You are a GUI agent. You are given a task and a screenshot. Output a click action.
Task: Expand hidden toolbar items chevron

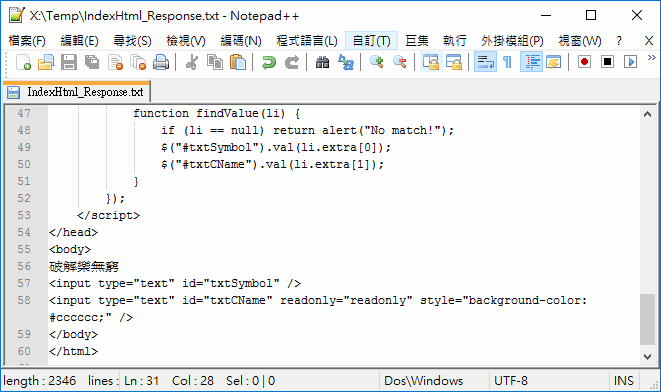[x=652, y=57]
